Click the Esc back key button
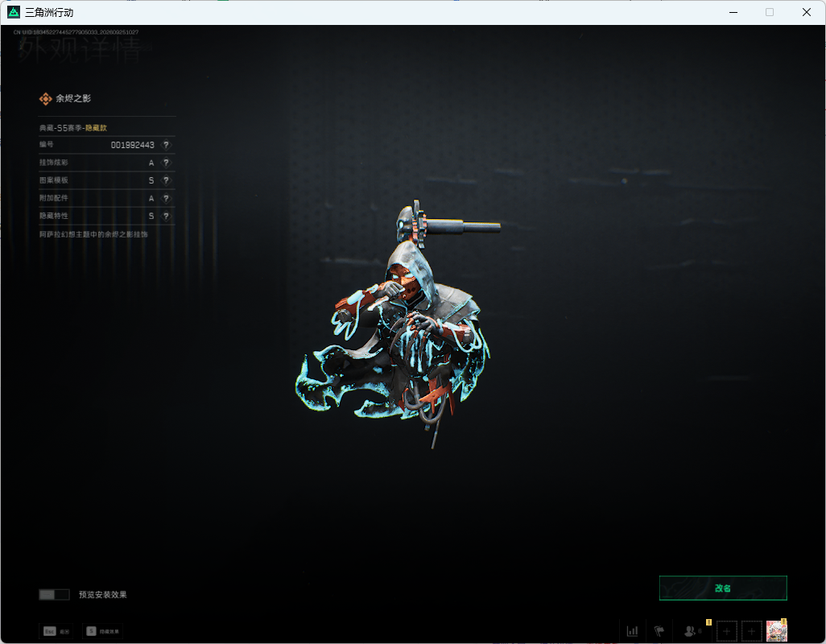The width and height of the screenshot is (826, 644). click(56, 631)
